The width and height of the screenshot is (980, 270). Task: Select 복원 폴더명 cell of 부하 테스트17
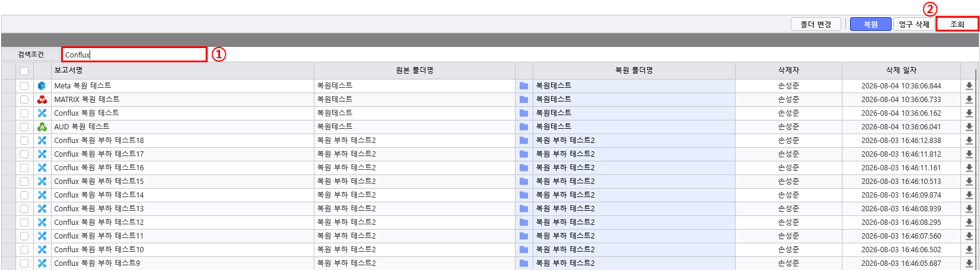(x=634, y=154)
